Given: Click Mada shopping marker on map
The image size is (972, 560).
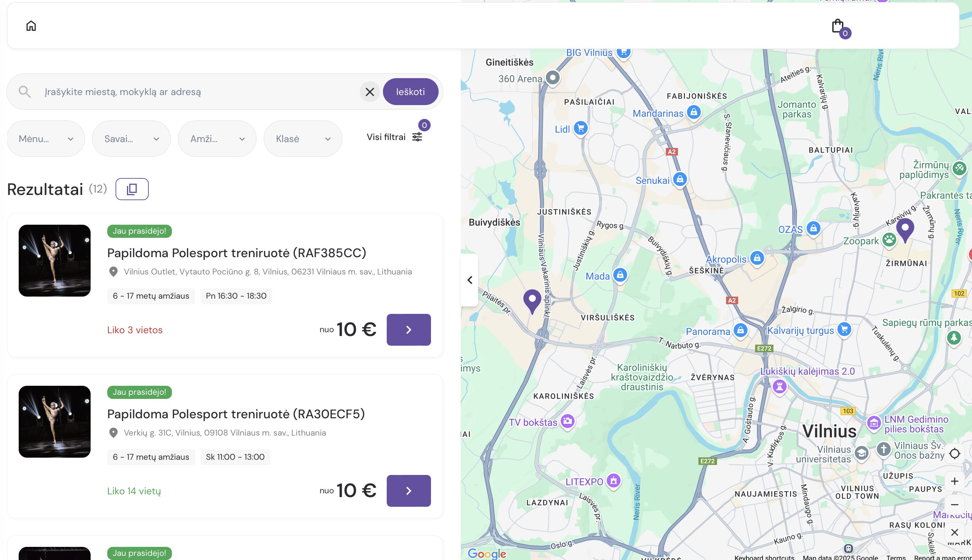Looking at the screenshot, I should click(x=620, y=275).
